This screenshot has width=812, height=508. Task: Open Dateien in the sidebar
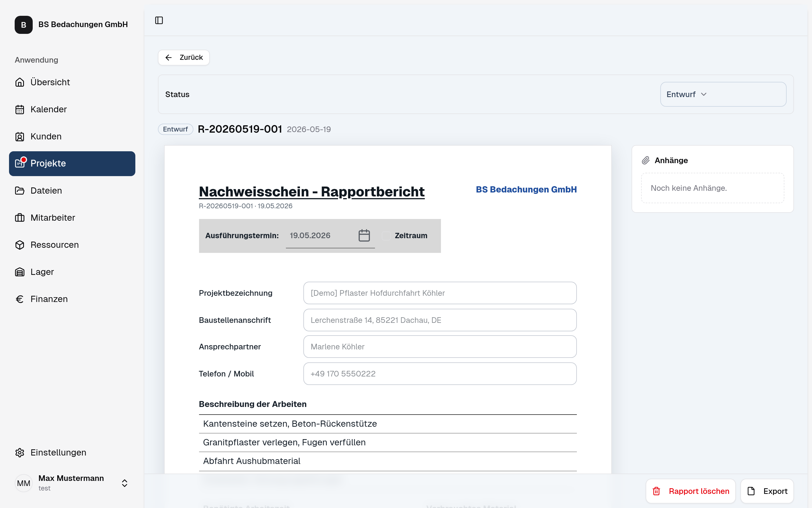point(72,190)
